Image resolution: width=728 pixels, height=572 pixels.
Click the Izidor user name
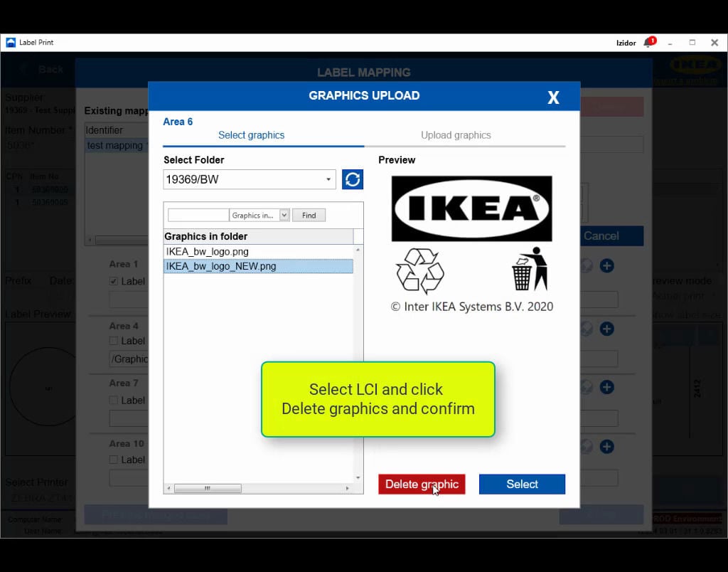[626, 43]
